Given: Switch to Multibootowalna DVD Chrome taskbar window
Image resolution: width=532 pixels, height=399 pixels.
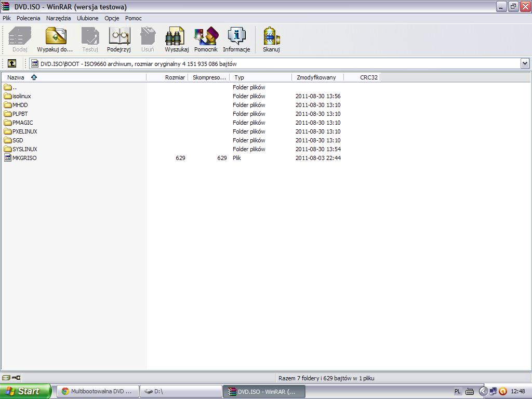Looking at the screenshot, I should coord(98,391).
